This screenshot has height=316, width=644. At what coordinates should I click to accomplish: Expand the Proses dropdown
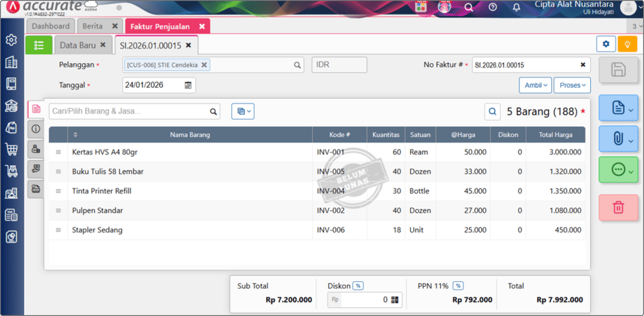coord(572,85)
